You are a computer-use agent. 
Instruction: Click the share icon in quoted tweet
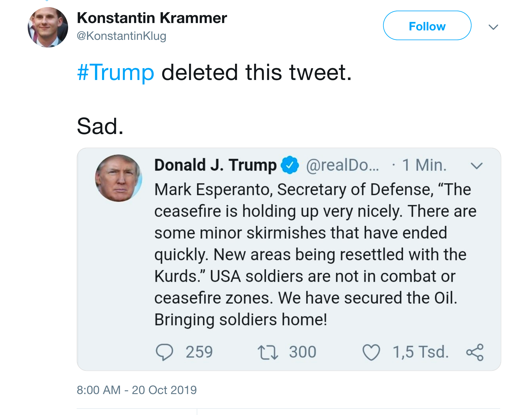coord(475,352)
